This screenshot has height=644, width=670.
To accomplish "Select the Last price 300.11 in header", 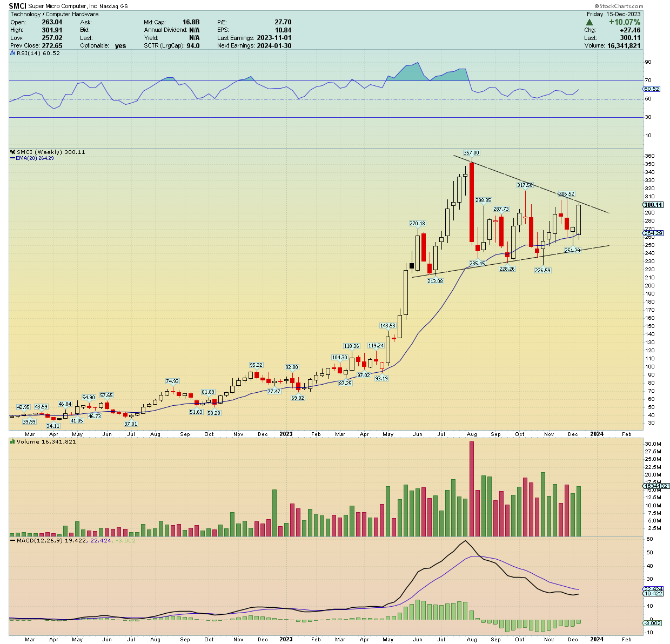I will click(631, 38).
